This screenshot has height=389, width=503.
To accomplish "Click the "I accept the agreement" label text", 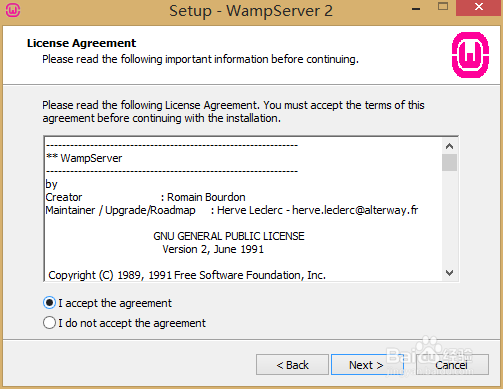I will 115,303.
